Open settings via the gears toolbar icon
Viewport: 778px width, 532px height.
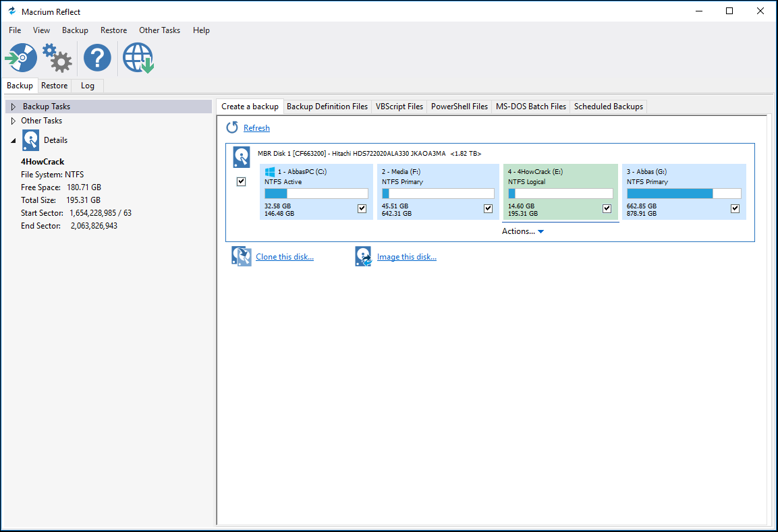click(x=57, y=57)
